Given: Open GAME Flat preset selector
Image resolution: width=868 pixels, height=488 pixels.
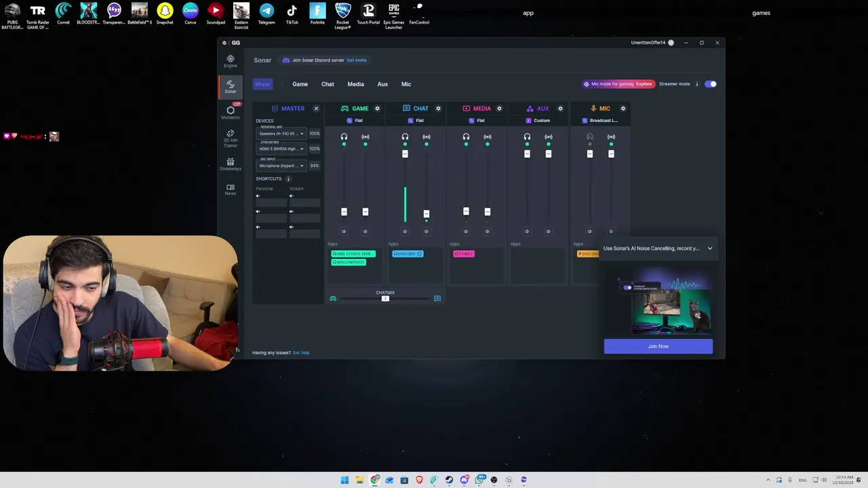Looking at the screenshot, I should (355, 121).
